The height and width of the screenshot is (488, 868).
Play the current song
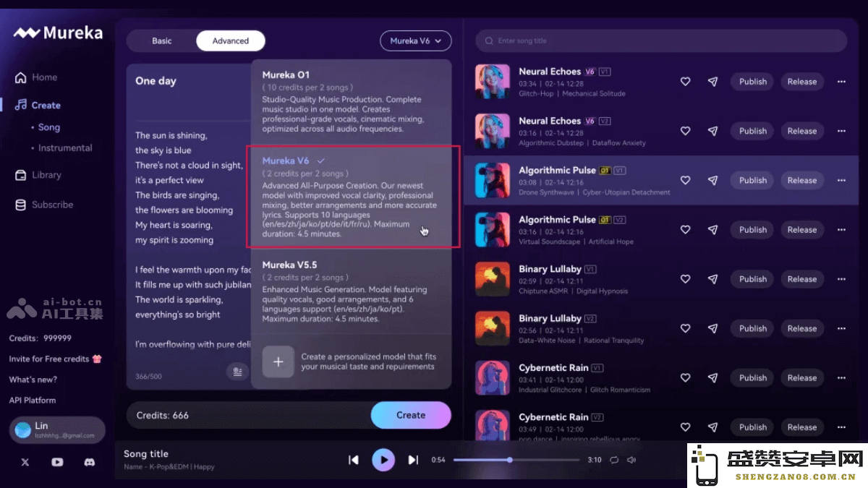[383, 460]
